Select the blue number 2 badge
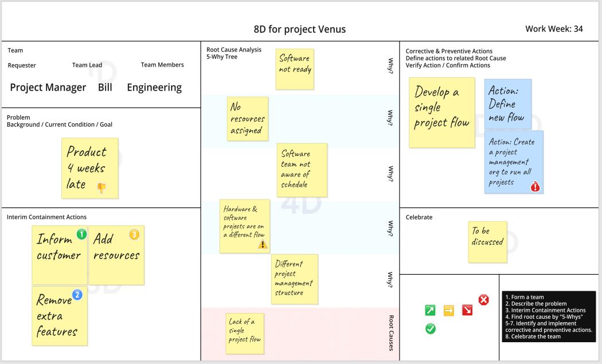The height and width of the screenshot is (364, 602). 77,295
